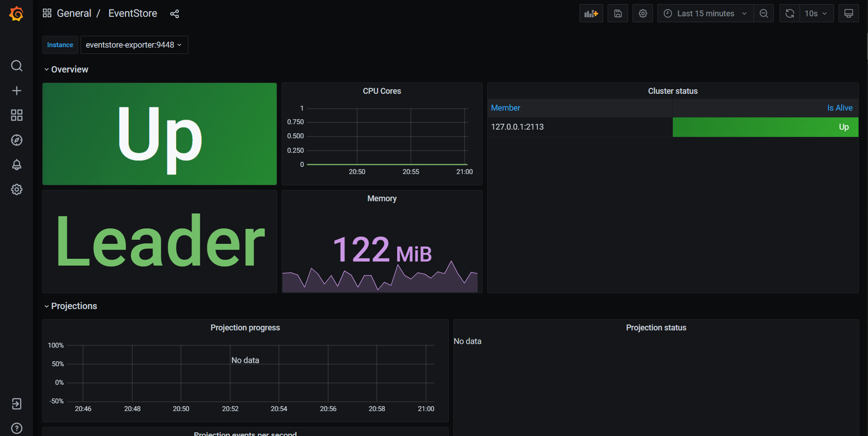Screen dimensions: 868x436
Task: Sort by the Member column header
Action: tap(506, 108)
